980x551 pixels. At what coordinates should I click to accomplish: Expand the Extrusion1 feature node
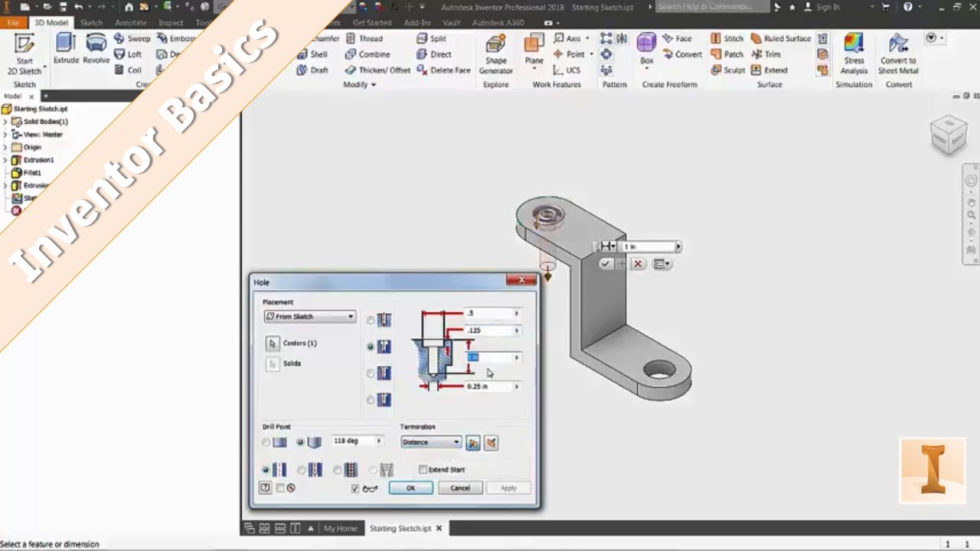pos(5,160)
